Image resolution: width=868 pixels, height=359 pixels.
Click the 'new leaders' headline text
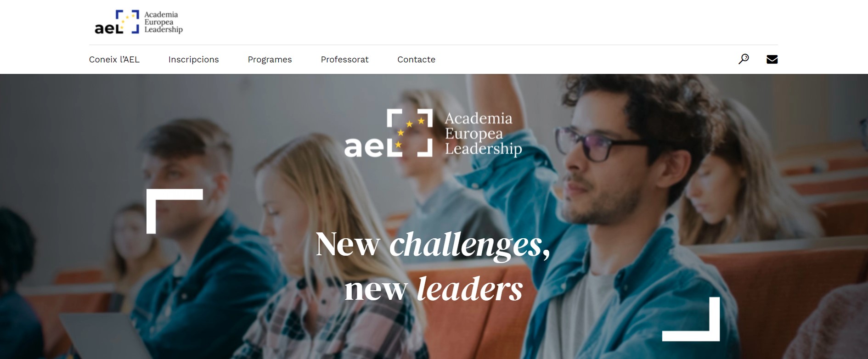click(434, 289)
